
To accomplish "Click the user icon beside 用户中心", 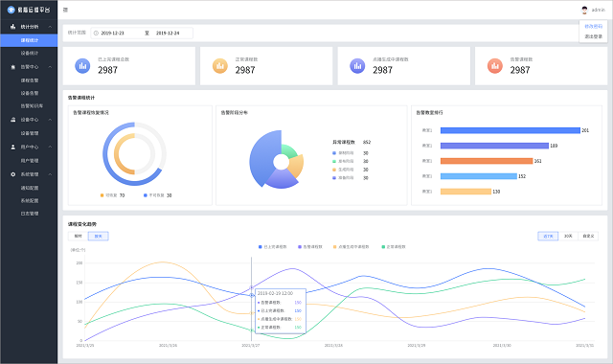I will [x=12, y=147].
